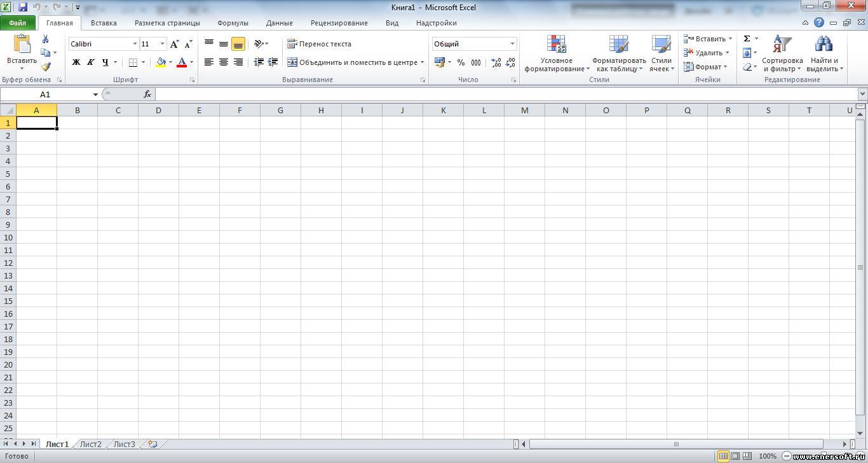The width and height of the screenshot is (868, 463).
Task: Open the borders dropdown arrow
Action: pyautogui.click(x=143, y=62)
